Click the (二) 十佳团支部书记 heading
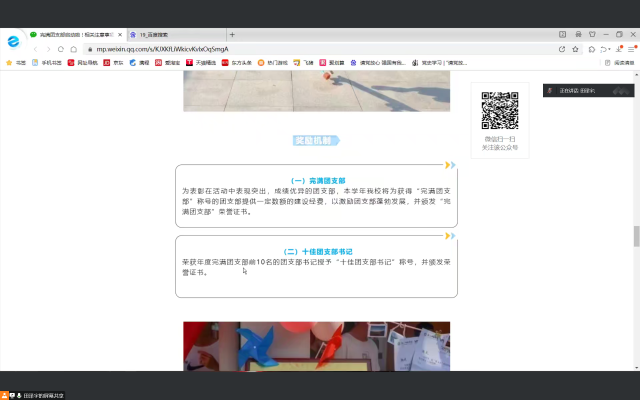Image resolution: width=640 pixels, height=400 pixels. coord(317,251)
